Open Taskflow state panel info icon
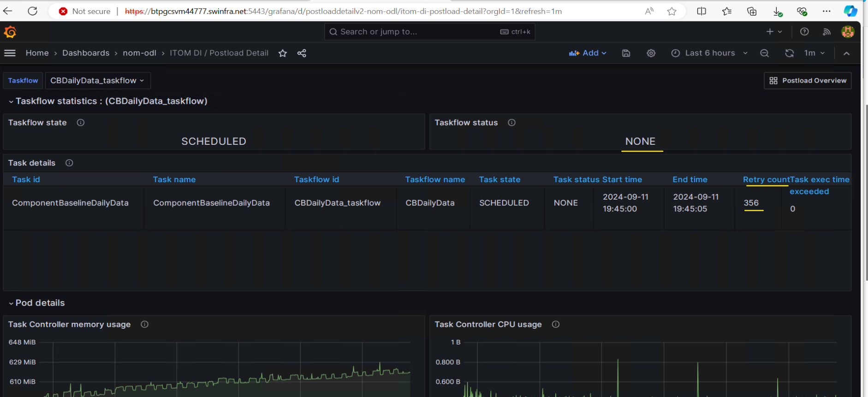This screenshot has height=397, width=868. (x=81, y=123)
